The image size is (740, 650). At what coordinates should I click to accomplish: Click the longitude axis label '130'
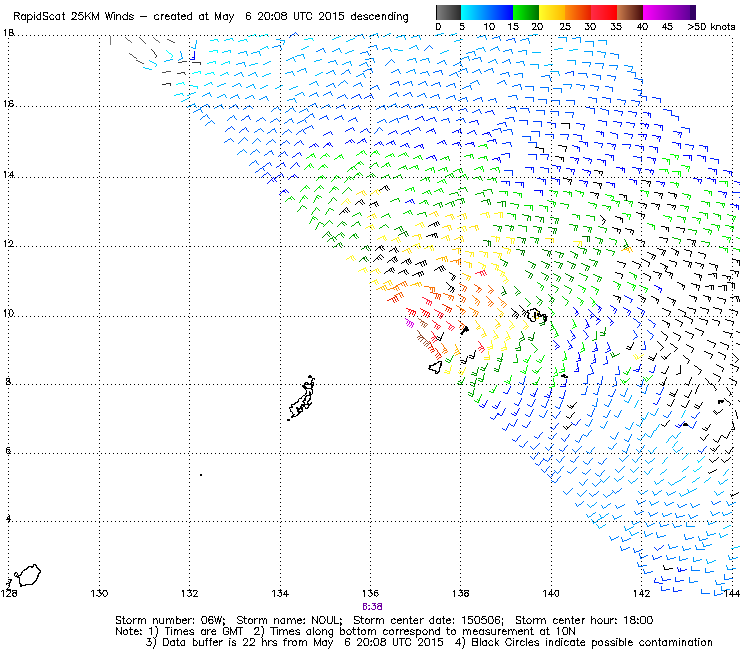99,593
